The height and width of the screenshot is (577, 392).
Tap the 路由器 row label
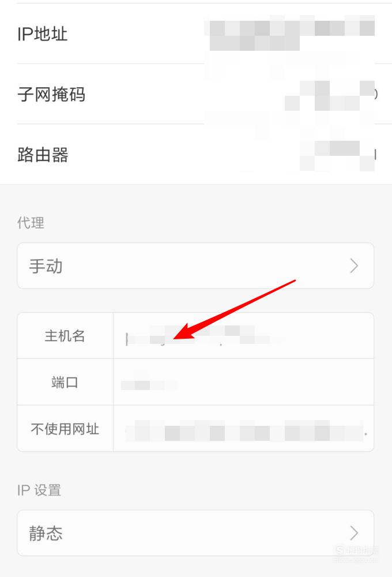click(43, 155)
